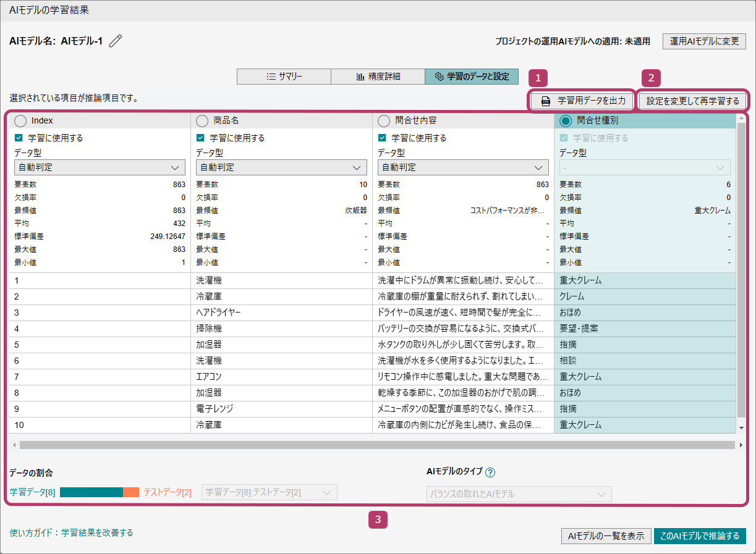Image resolution: width=756 pixels, height=554 pixels.
Task: Click the 洗濯機 cell in row 1
Action: coord(281,280)
